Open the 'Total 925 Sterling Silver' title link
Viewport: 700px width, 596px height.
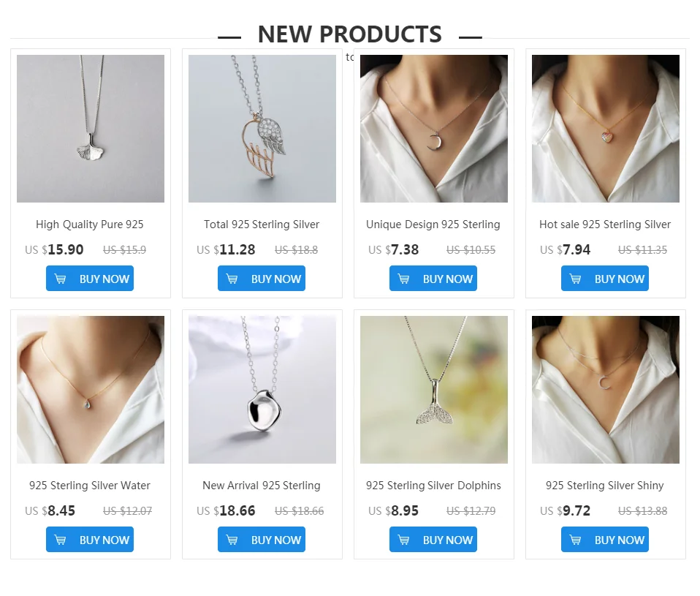pyautogui.click(x=262, y=225)
